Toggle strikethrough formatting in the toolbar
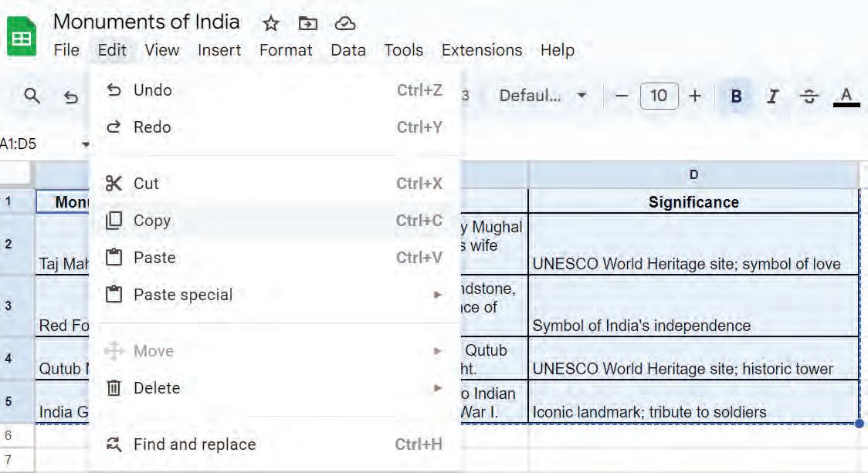Screen dimensions: 868x473 coord(809,96)
